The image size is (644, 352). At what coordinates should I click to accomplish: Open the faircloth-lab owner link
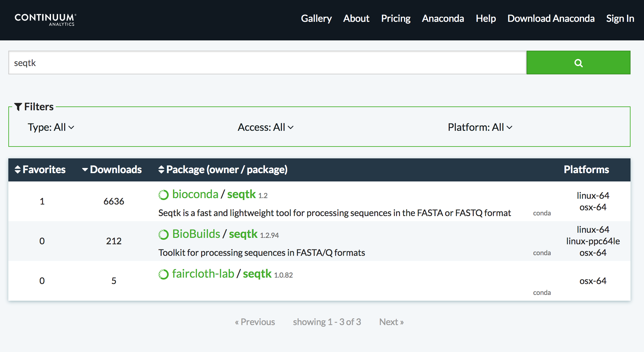tap(203, 274)
